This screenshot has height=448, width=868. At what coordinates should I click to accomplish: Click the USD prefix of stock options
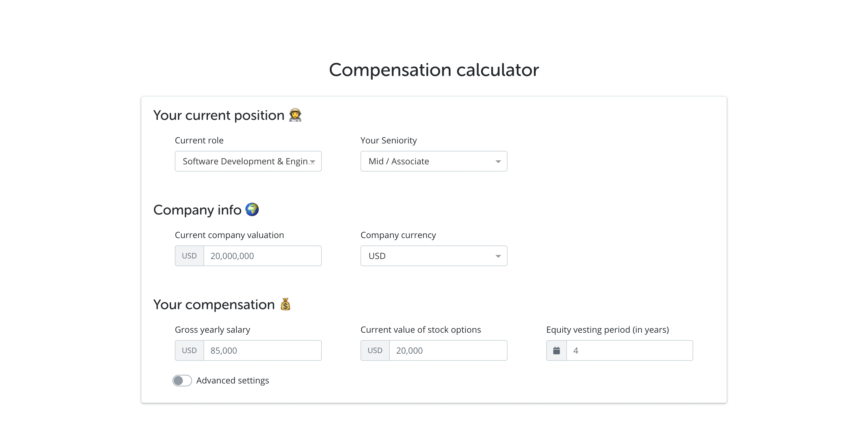375,350
